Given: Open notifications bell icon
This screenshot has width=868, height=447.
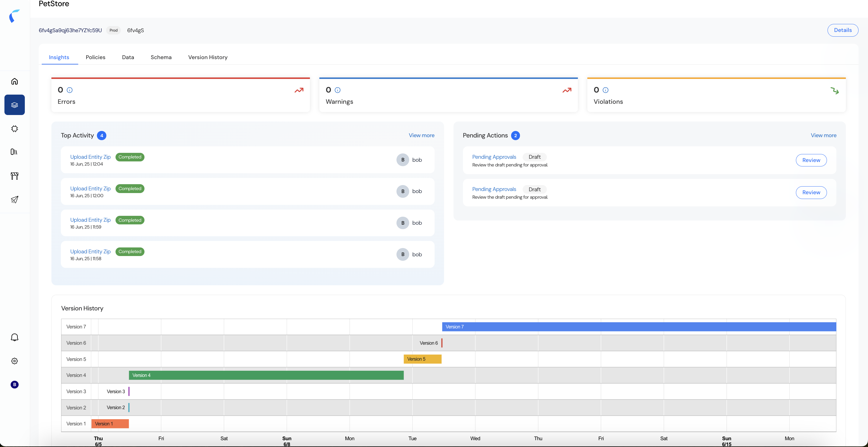Looking at the screenshot, I should tap(14, 337).
